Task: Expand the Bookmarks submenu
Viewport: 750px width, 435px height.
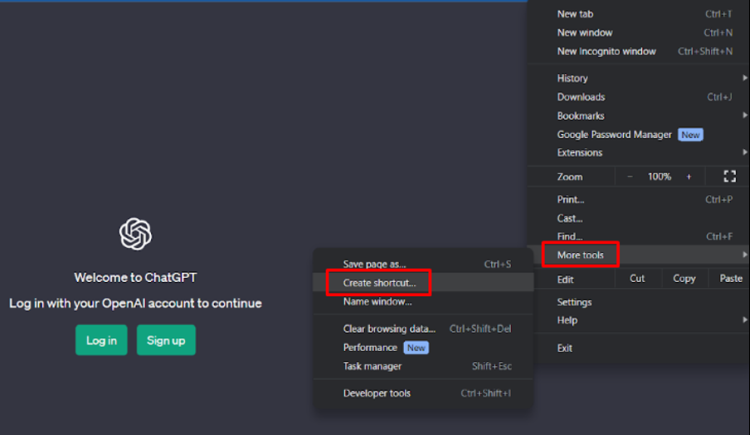Action: coord(580,116)
